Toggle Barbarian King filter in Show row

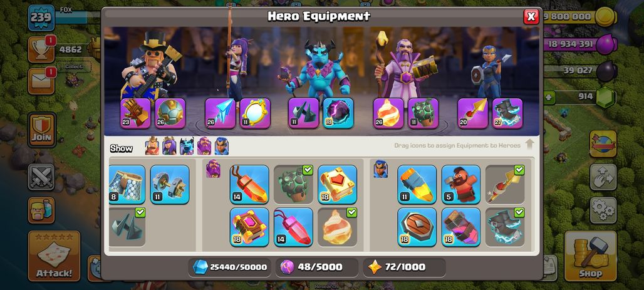point(152,146)
